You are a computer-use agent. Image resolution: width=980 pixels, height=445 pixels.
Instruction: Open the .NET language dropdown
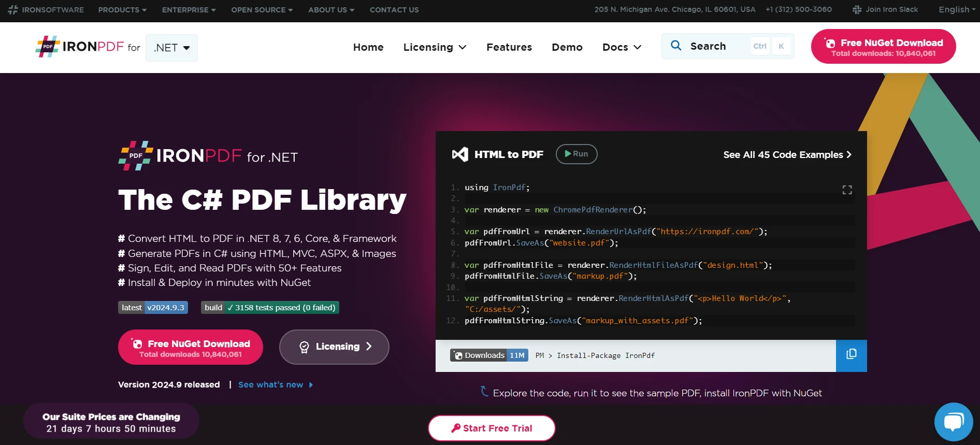click(x=171, y=48)
